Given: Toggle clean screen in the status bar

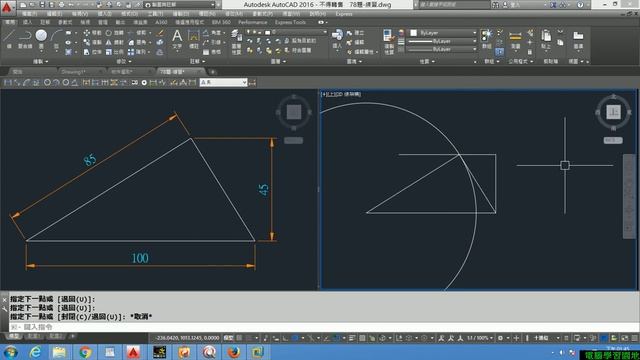Looking at the screenshot, I should click(x=625, y=338).
